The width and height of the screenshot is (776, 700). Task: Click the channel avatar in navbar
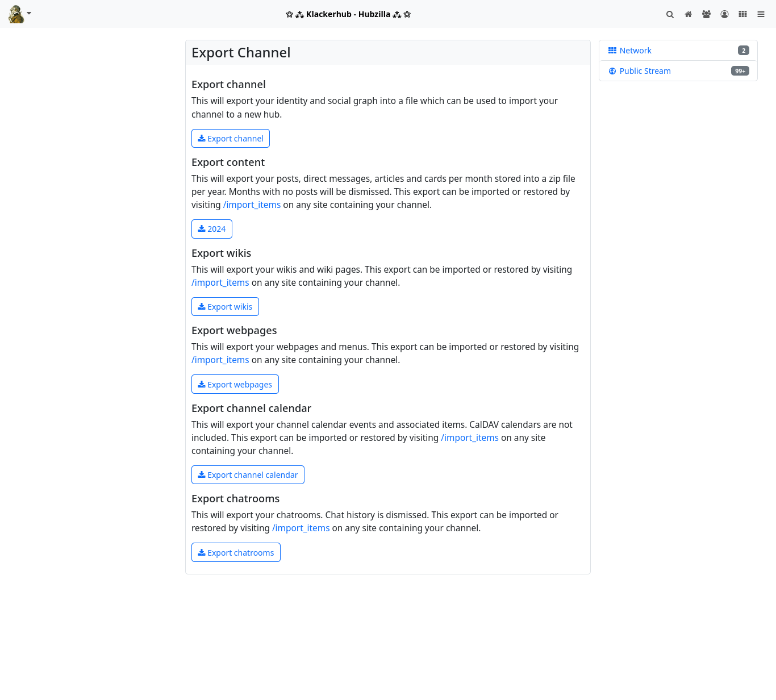click(16, 14)
